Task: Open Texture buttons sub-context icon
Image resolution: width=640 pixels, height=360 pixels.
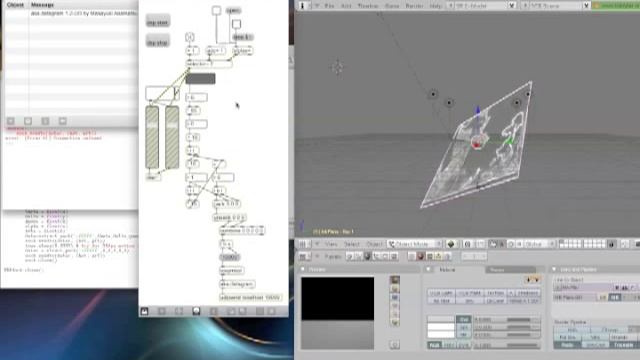Action: pyautogui.click(x=429, y=256)
